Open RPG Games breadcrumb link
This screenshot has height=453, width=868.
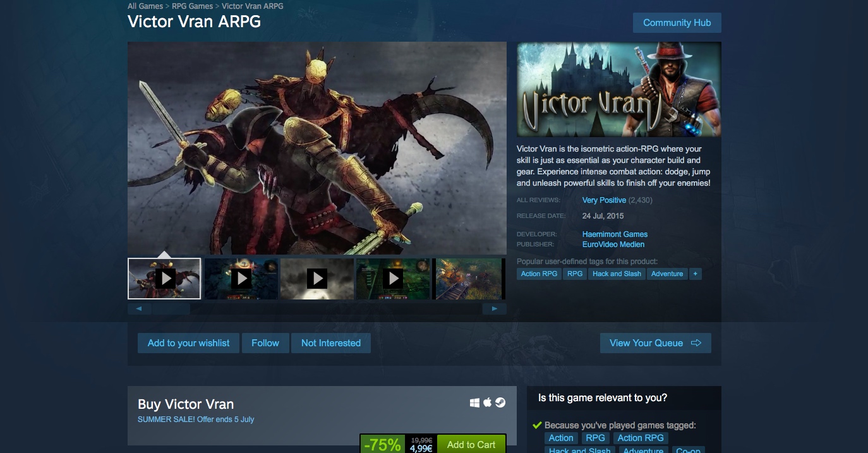(x=192, y=6)
